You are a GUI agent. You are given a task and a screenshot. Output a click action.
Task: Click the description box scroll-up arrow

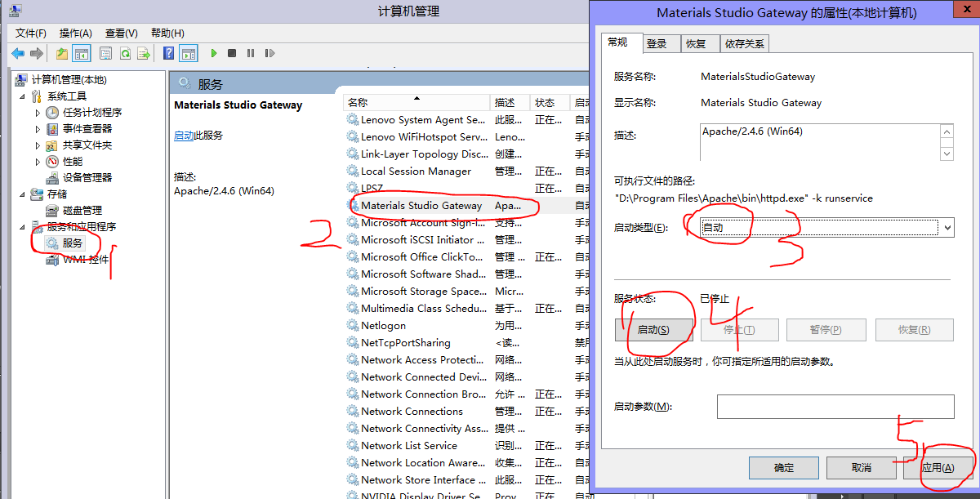(x=947, y=131)
